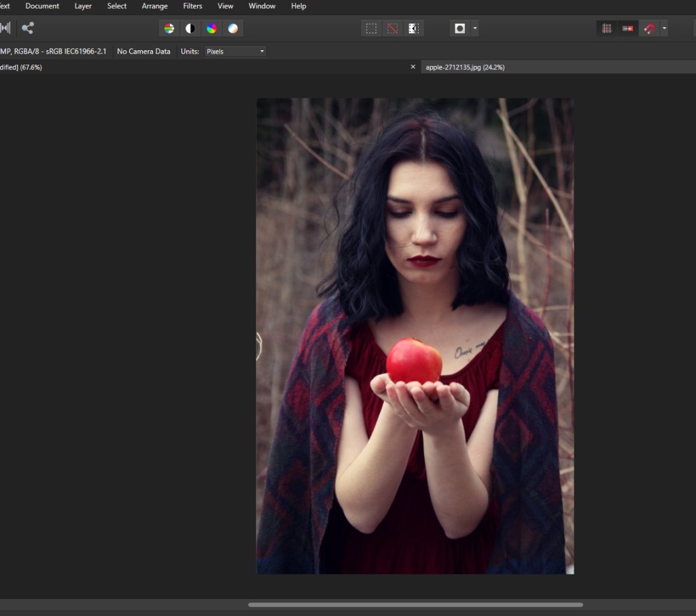The height and width of the screenshot is (616, 696).
Task: Close the current modified document tab
Action: [x=413, y=67]
